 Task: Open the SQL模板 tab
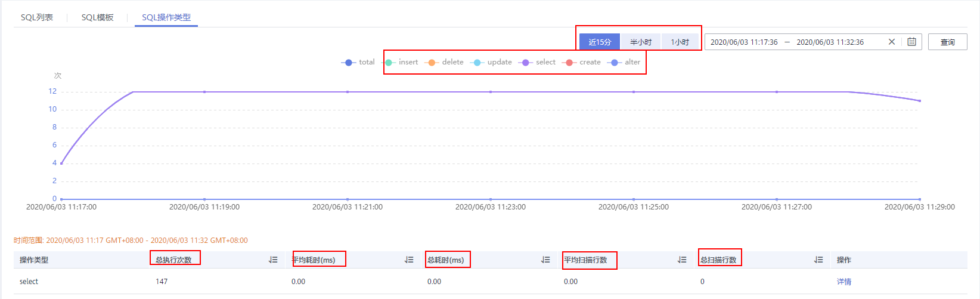[x=98, y=17]
